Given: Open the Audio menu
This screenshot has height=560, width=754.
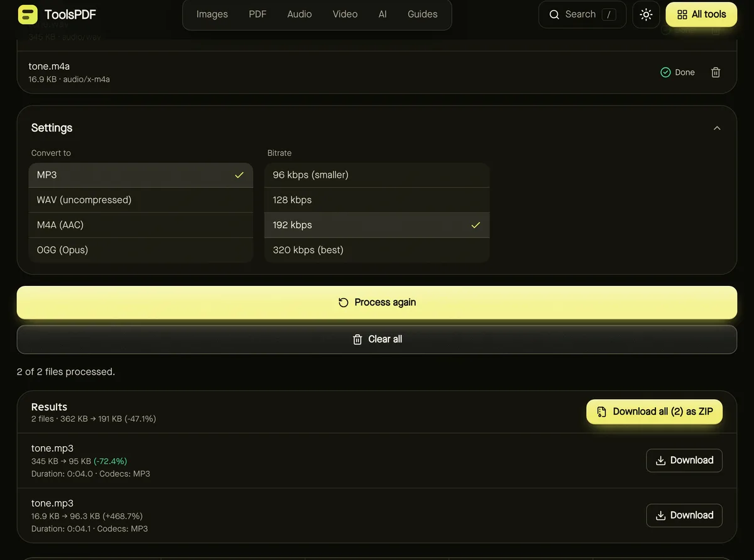Looking at the screenshot, I should (x=300, y=14).
